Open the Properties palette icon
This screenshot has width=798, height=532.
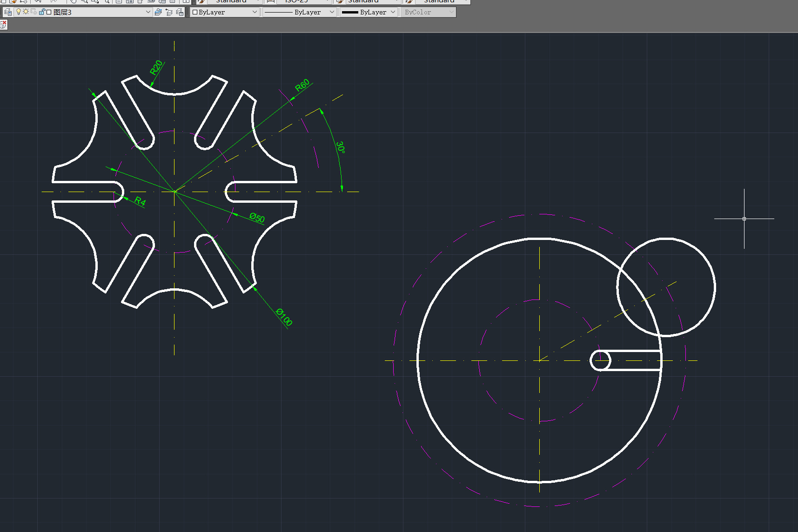tap(129, 2)
